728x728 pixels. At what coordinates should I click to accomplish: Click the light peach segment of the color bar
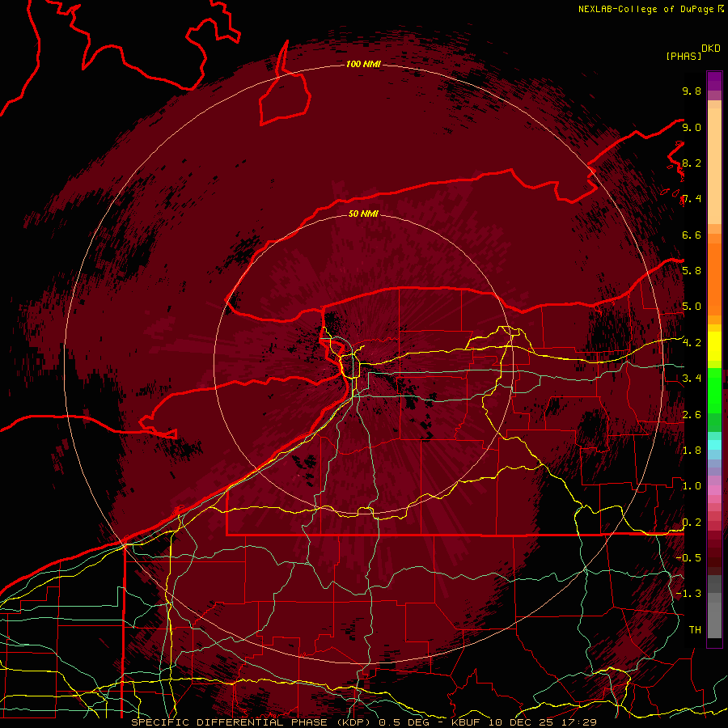714,167
